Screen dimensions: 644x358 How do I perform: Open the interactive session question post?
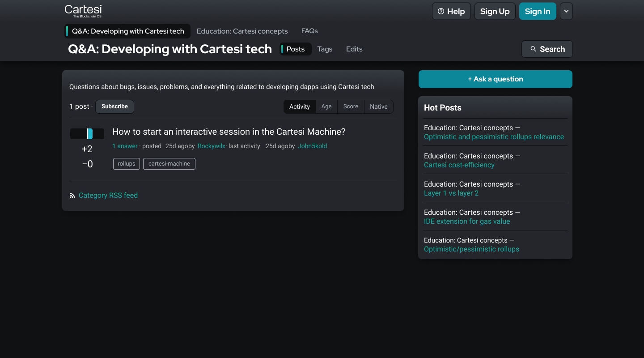229,132
